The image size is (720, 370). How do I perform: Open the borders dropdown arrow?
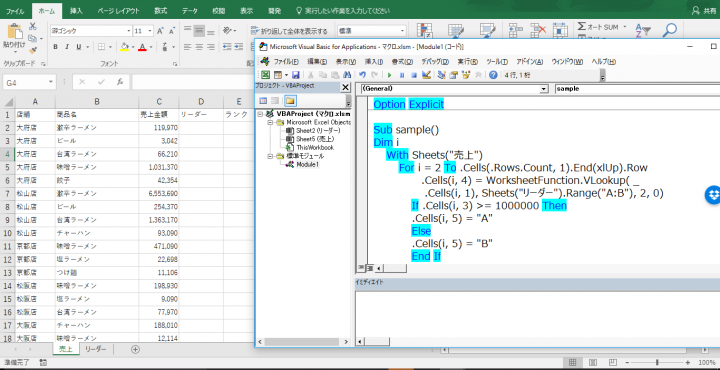click(110, 47)
